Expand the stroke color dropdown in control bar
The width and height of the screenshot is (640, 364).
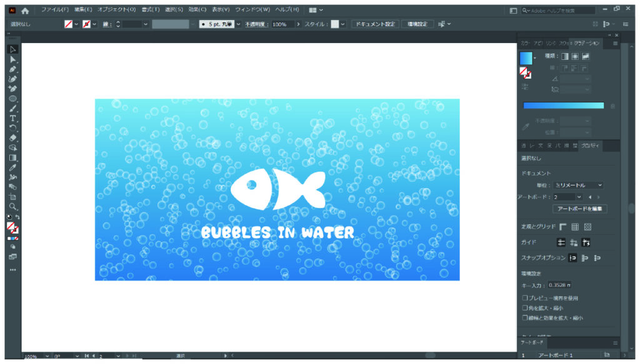tap(94, 24)
